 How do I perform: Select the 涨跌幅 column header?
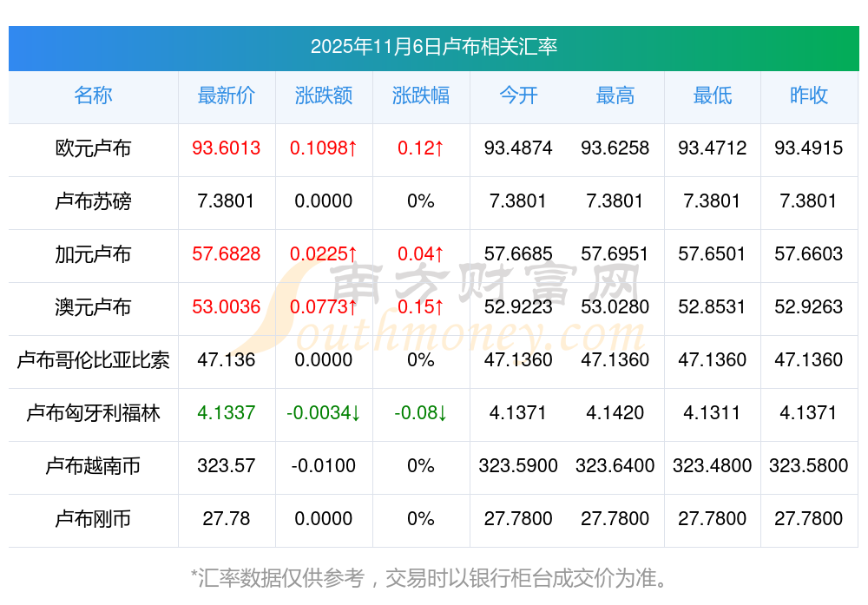point(421,95)
